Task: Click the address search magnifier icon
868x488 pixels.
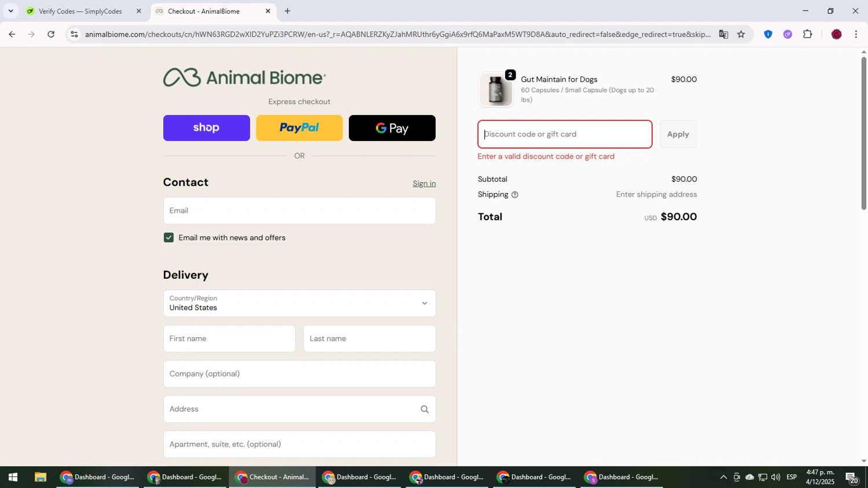Action: [424, 409]
